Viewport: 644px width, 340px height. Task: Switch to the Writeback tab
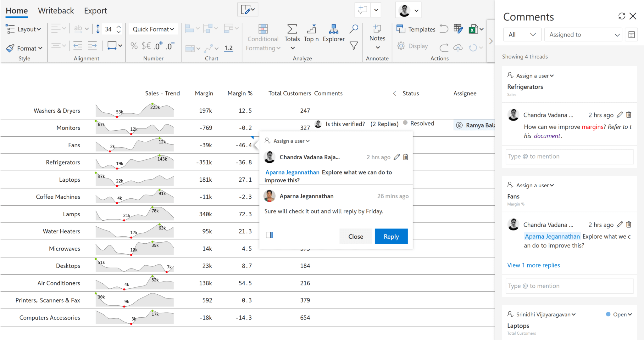pos(56,10)
